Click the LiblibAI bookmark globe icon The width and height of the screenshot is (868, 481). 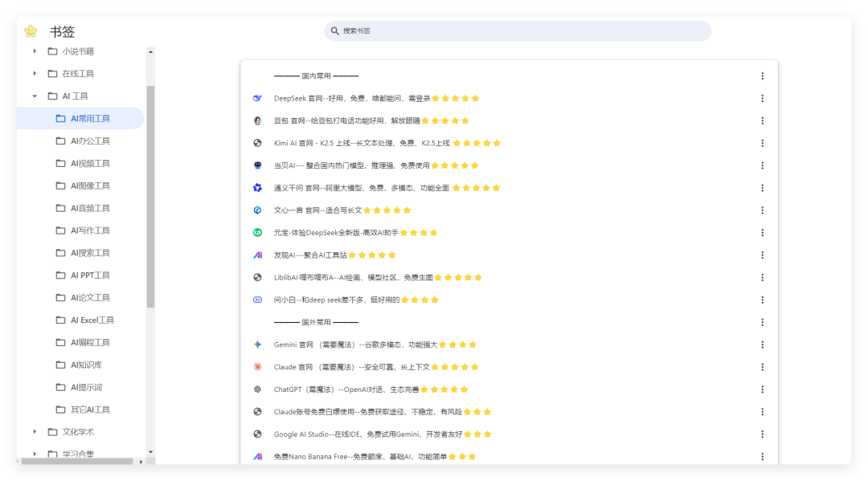(x=257, y=278)
